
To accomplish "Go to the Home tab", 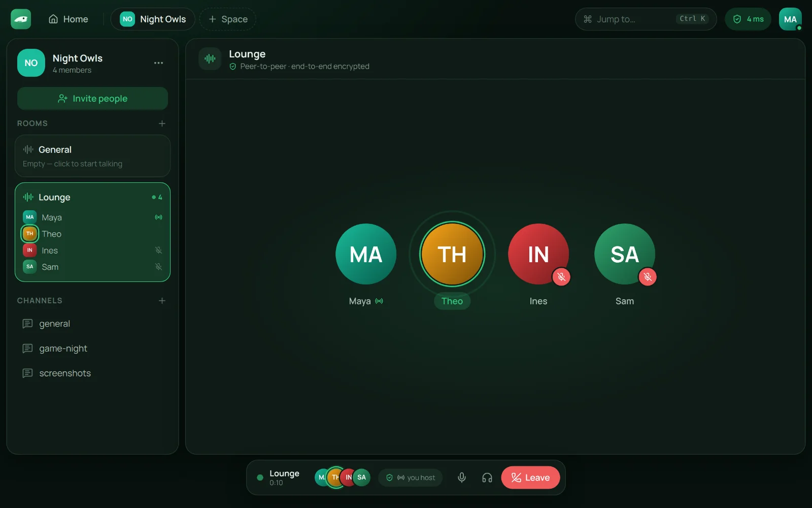I will pos(69,19).
